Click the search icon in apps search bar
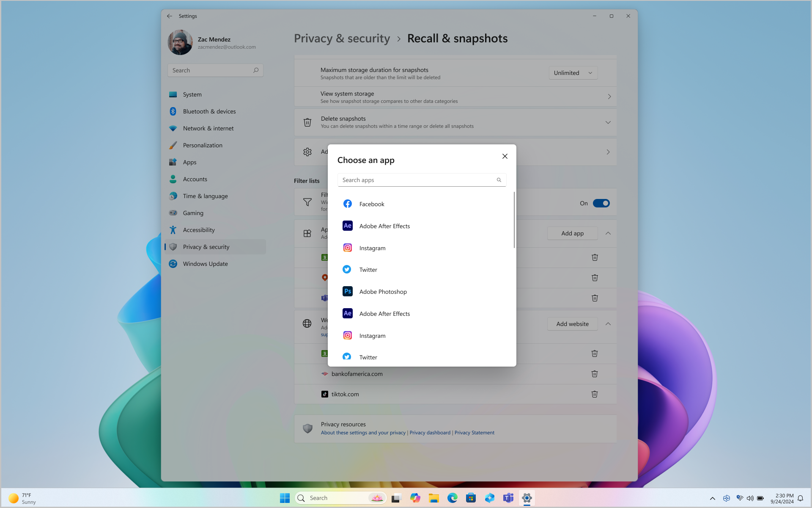The width and height of the screenshot is (812, 508). pos(499,179)
